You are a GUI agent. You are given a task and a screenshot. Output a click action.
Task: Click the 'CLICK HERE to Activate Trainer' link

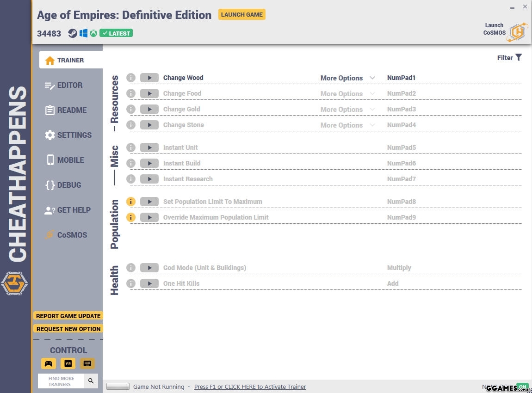250,387
